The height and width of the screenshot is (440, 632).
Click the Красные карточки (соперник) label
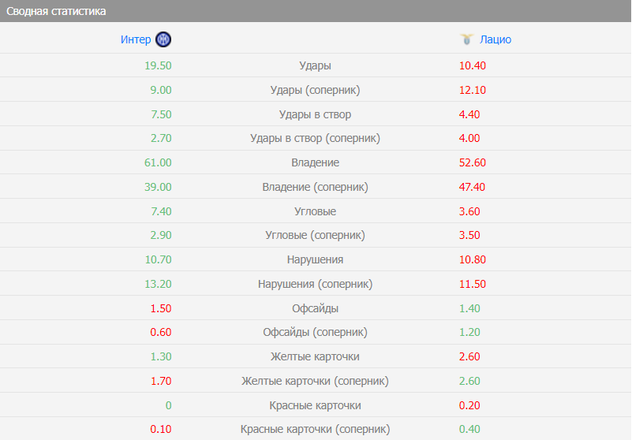[x=315, y=429]
